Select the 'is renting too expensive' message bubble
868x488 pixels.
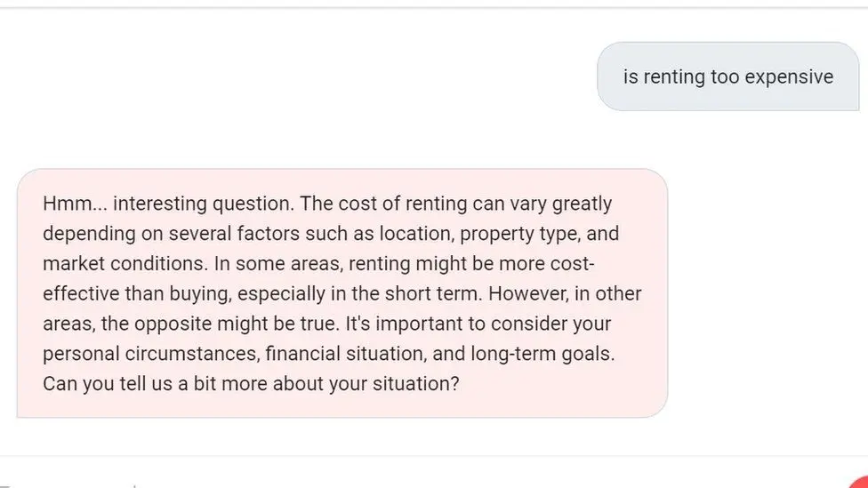[x=728, y=76]
